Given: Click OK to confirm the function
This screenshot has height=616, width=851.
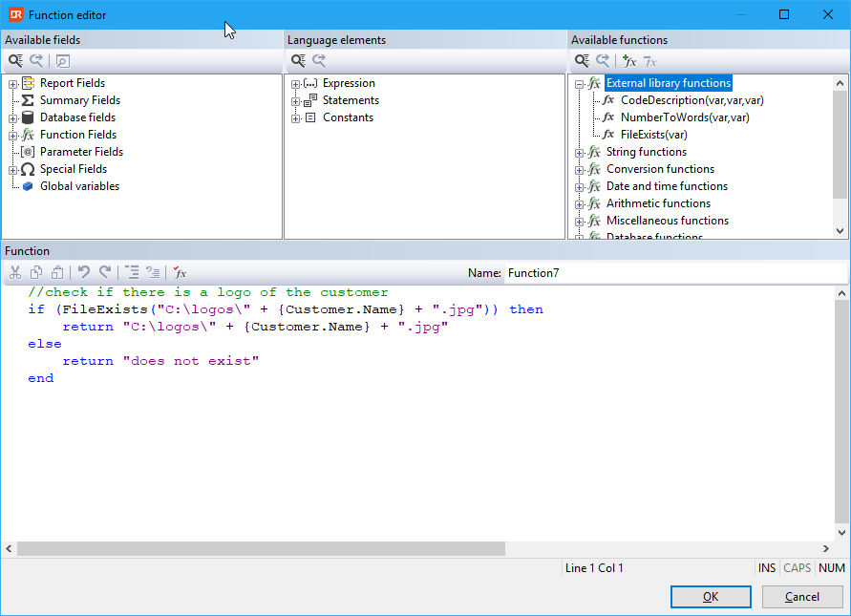Looking at the screenshot, I should tap(711, 597).
